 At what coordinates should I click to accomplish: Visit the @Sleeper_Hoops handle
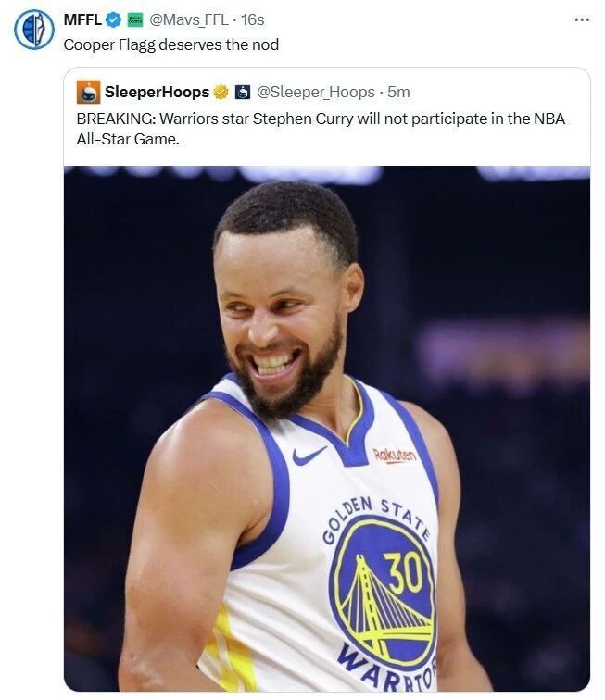click(315, 92)
